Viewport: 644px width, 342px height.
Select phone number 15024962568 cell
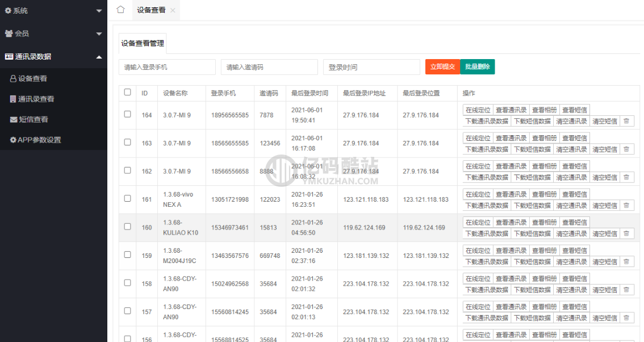(230, 283)
